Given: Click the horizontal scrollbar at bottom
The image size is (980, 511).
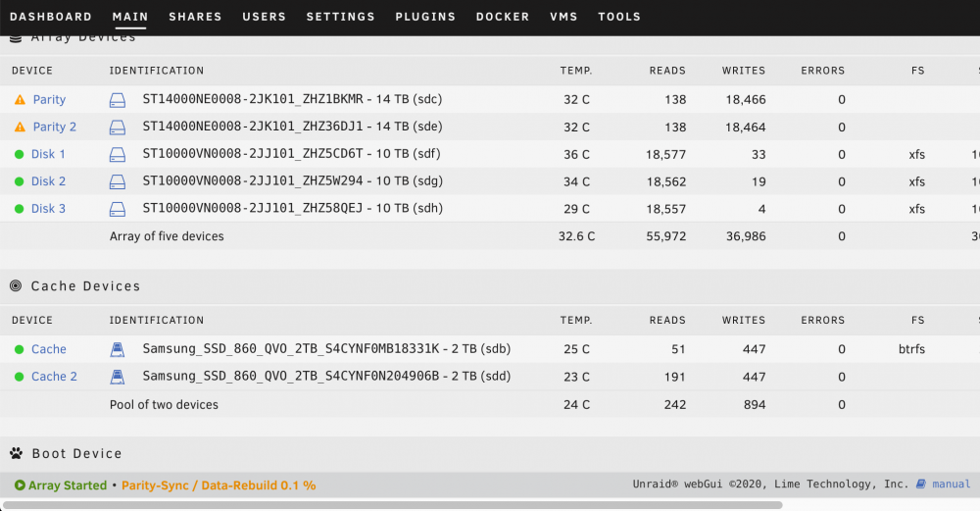Looking at the screenshot, I should point(393,505).
